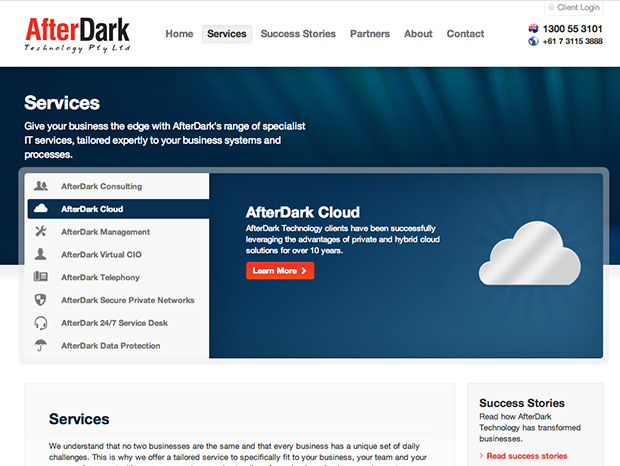Click the Client Login lock icon

pos(551,7)
